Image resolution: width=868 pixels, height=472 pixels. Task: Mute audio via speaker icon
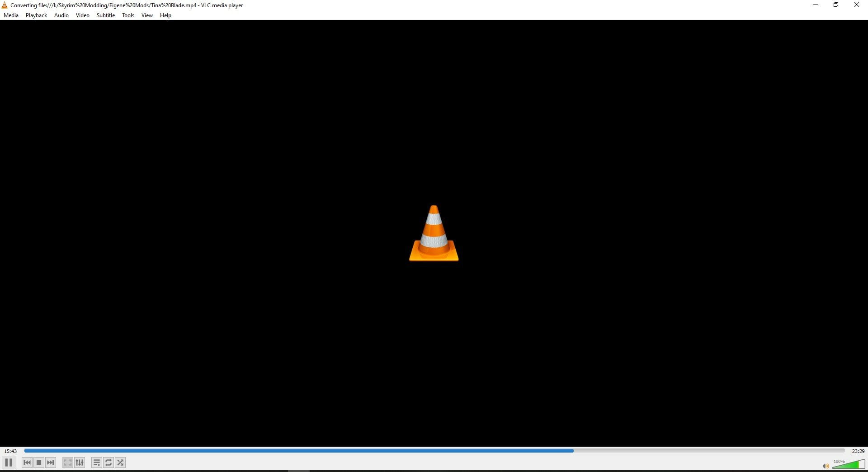pos(826,466)
